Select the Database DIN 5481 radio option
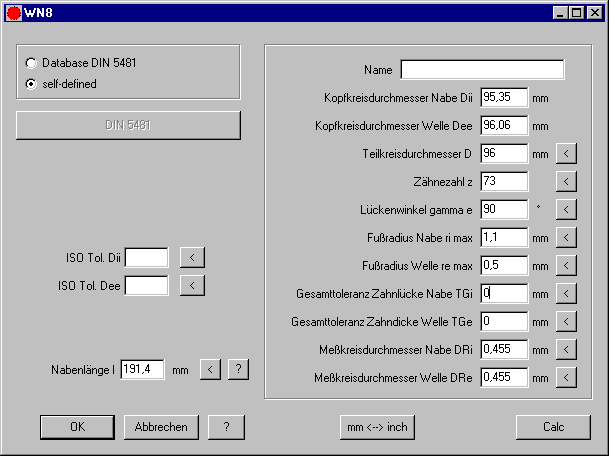 coord(31,63)
